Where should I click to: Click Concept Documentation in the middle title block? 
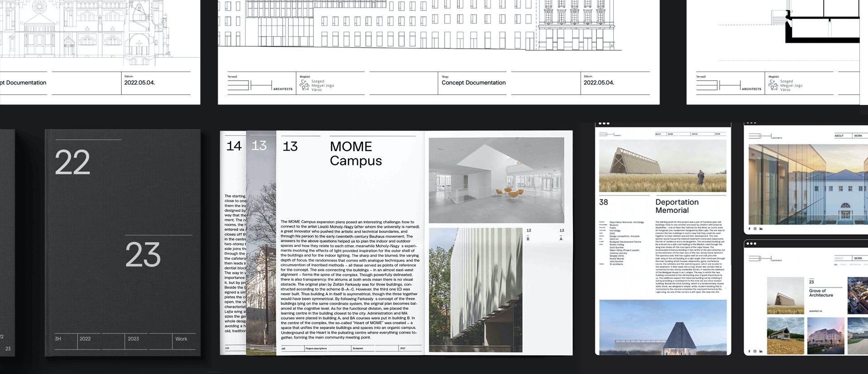point(473,83)
